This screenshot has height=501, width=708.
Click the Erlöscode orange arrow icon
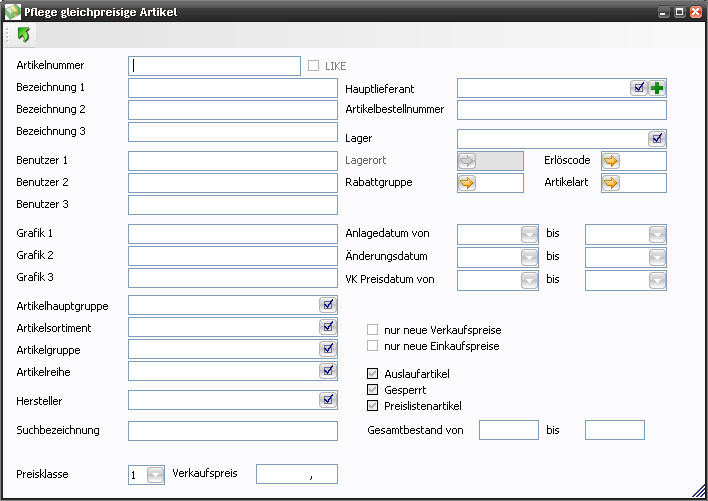610,160
